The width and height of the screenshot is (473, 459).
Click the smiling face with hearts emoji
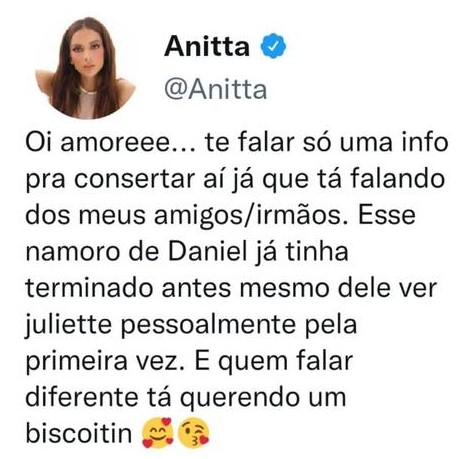(x=158, y=433)
